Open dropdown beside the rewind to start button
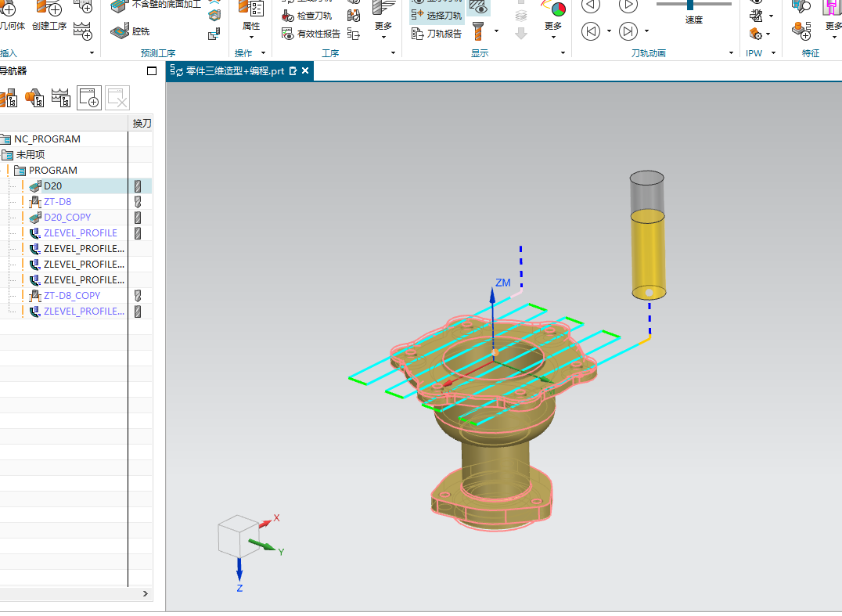Viewport: 842px width, 616px height. coord(609,31)
